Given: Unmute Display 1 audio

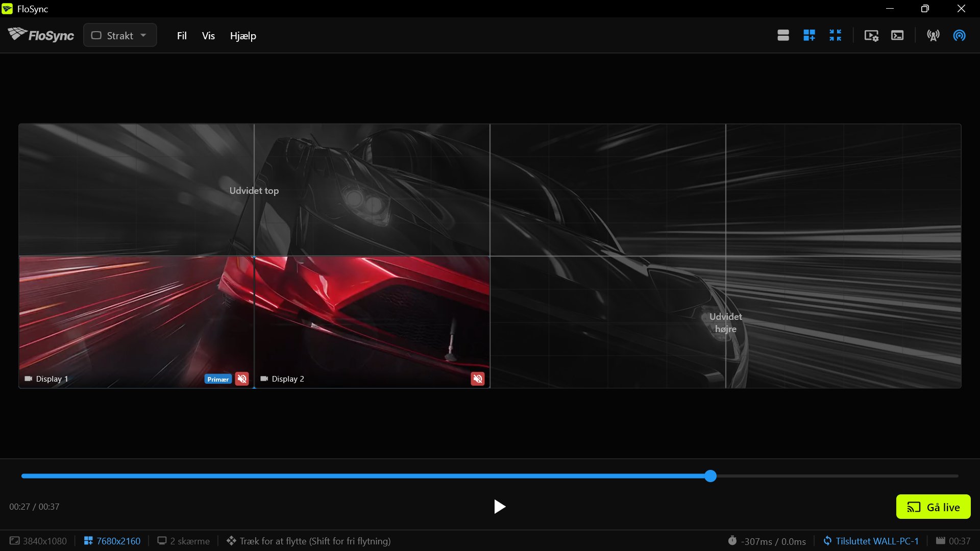Looking at the screenshot, I should click(x=242, y=379).
